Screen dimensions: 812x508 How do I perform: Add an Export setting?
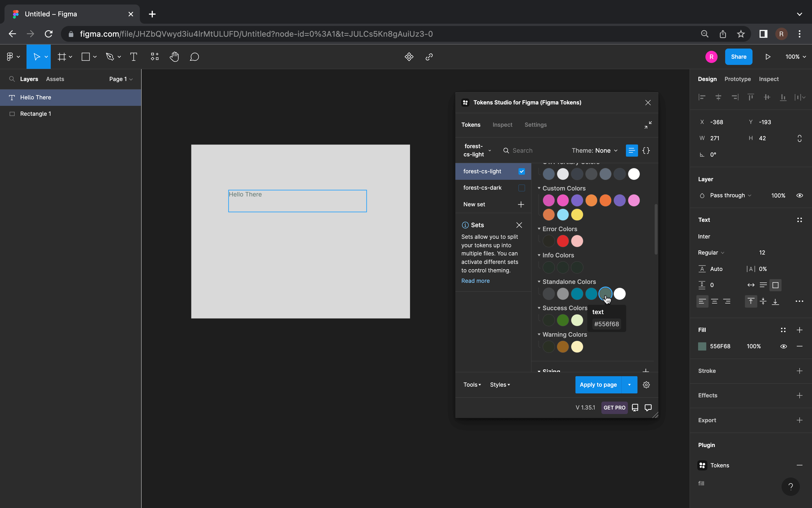[x=800, y=420]
